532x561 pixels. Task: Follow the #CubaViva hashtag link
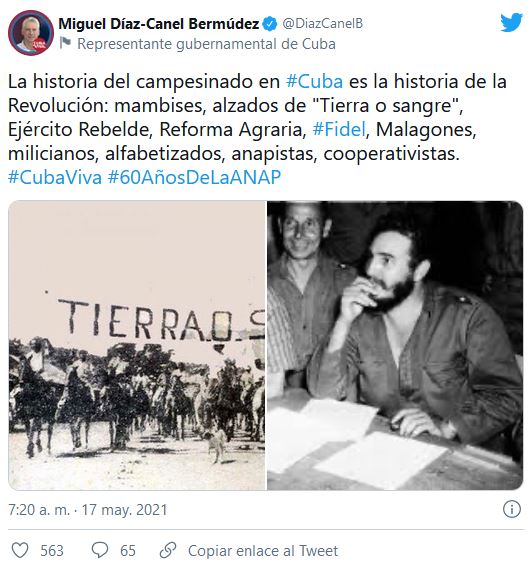[55, 177]
